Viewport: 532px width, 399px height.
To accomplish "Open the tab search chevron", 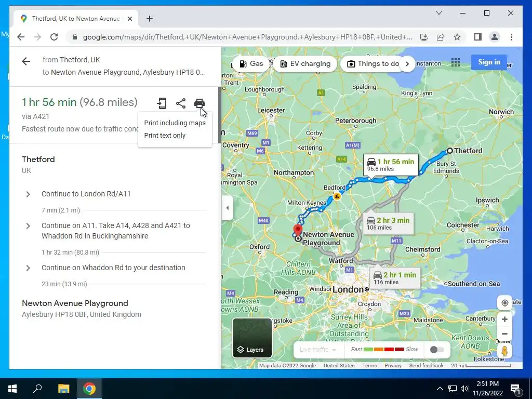I will click(438, 13).
